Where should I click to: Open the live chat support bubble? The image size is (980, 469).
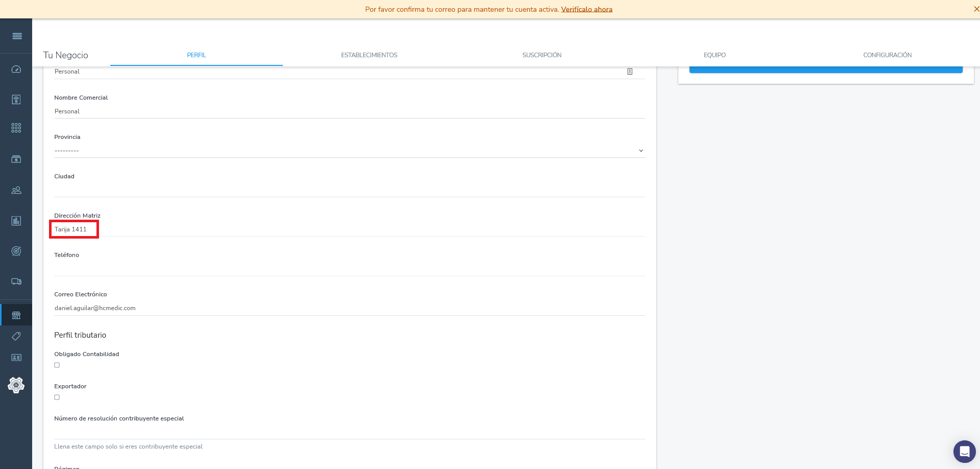click(964, 452)
